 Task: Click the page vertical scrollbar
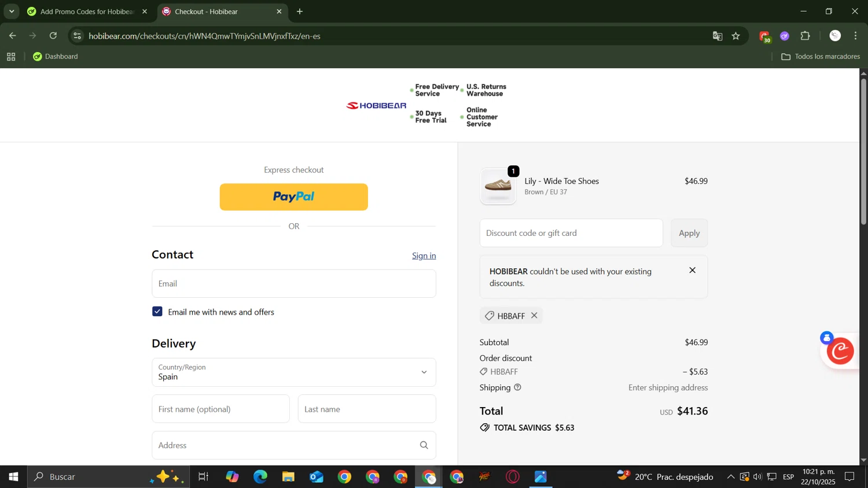tap(863, 151)
